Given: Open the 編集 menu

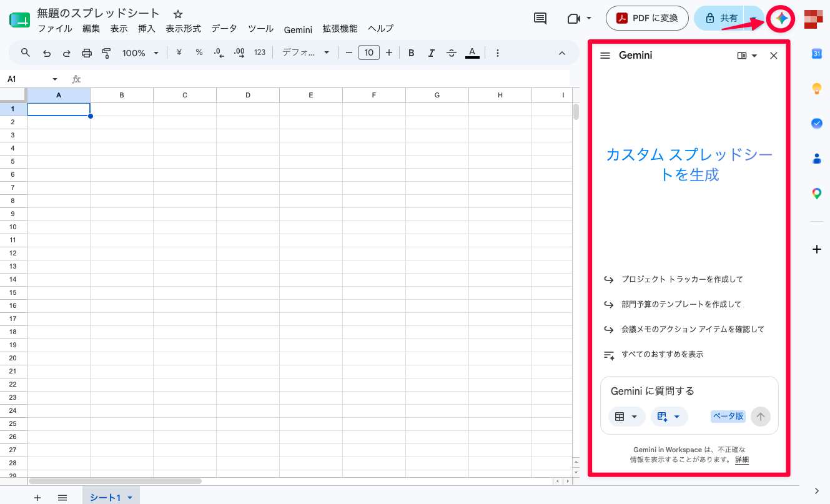Looking at the screenshot, I should pyautogui.click(x=91, y=29).
